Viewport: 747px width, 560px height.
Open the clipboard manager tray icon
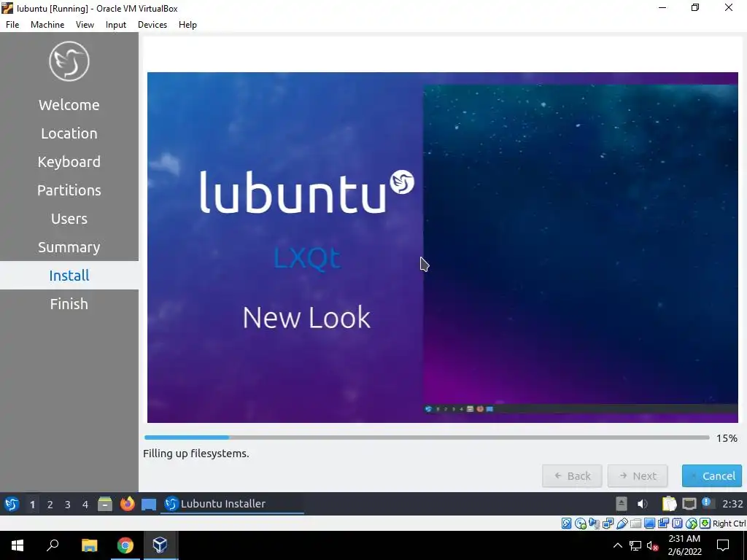[670, 504]
